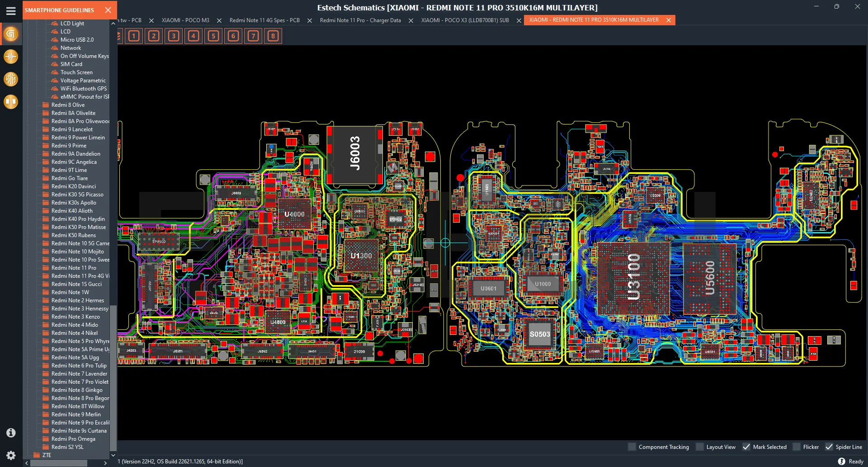Select the U3100 chip on PCB
Screen dimensions: 868x467
[633, 277]
